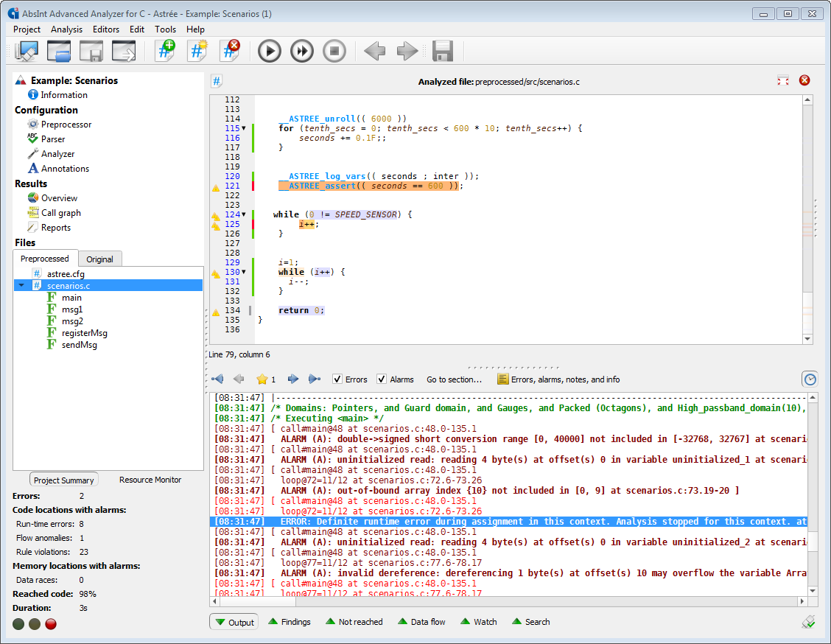This screenshot has width=831, height=644.
Task: Open the Reports results page
Action: [49, 228]
